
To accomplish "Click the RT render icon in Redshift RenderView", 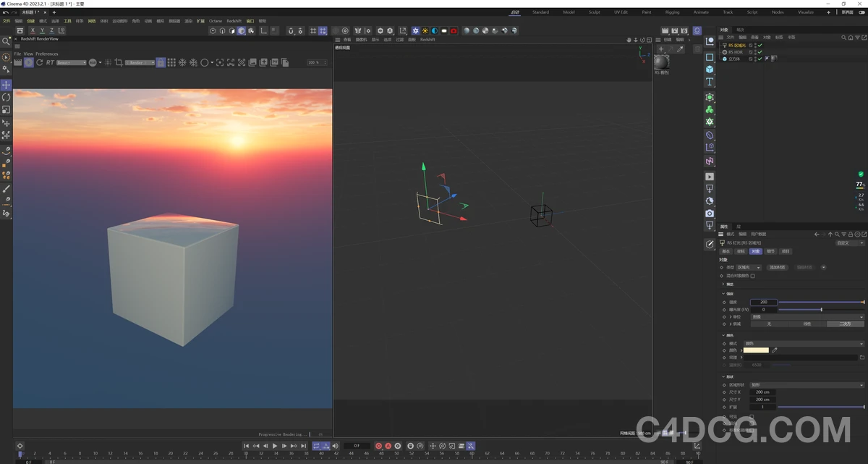I will click(48, 62).
